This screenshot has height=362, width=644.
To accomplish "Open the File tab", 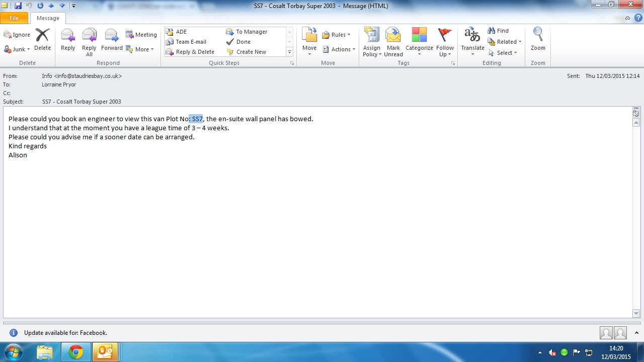I will pyautogui.click(x=14, y=18).
